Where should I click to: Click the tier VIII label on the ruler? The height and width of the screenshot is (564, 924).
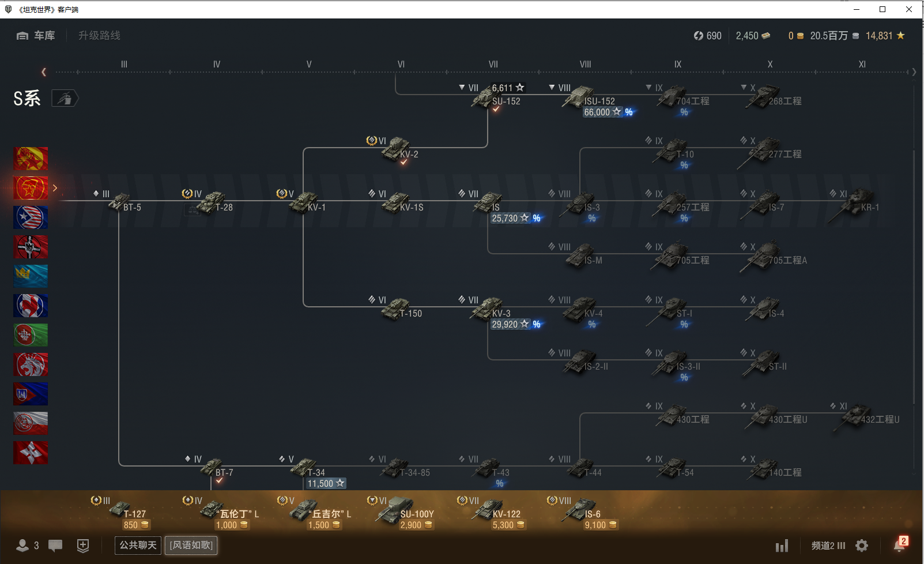click(586, 65)
